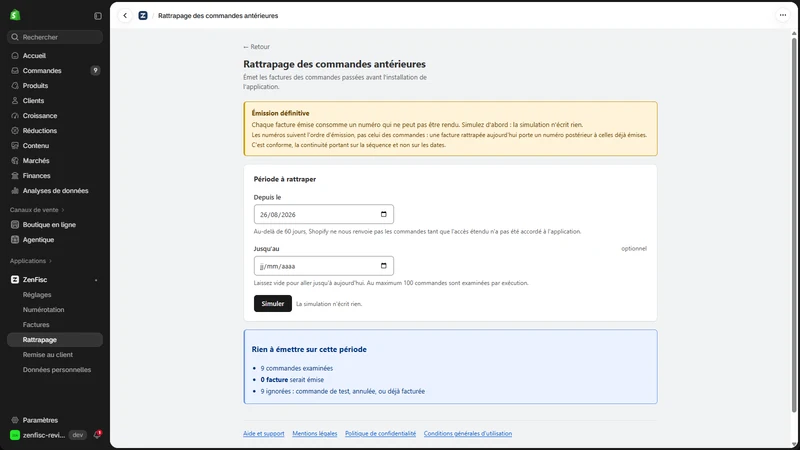Click the Clients person icon

(15, 101)
